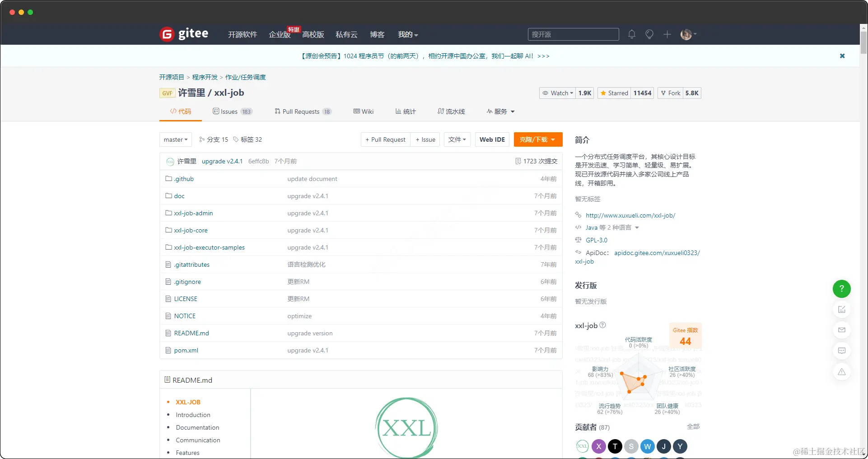Open the 我的 menu in the header
This screenshot has height=459, width=868.
[408, 34]
